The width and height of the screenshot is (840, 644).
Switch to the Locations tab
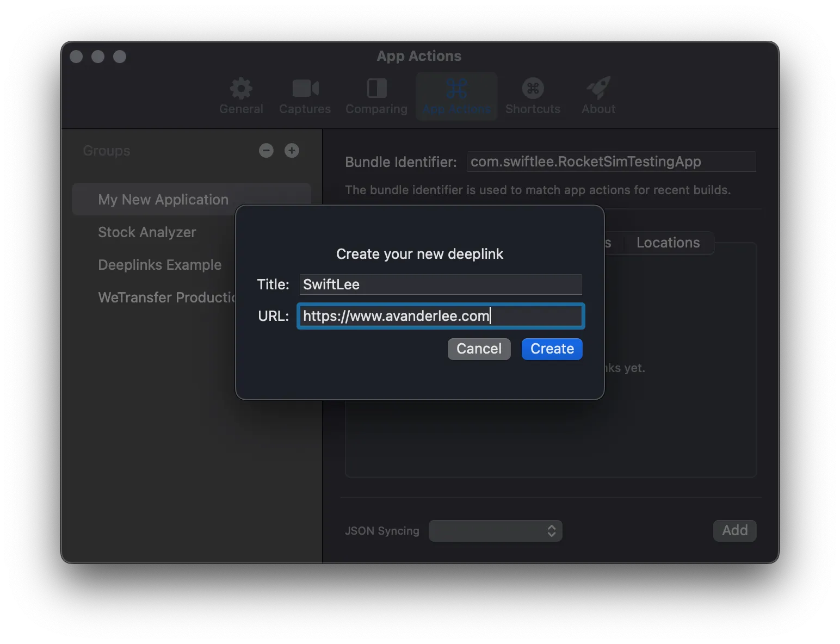pyautogui.click(x=668, y=243)
